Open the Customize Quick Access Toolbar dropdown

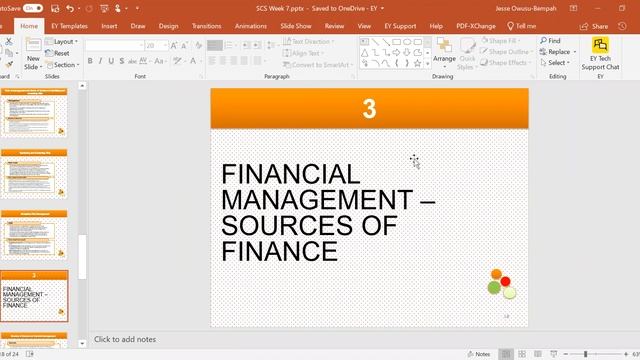point(137,8)
